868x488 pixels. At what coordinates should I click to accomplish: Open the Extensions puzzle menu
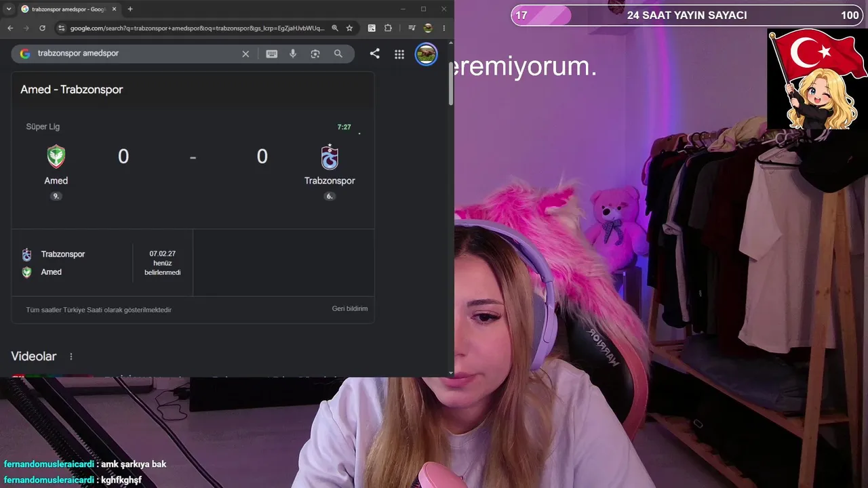388,28
